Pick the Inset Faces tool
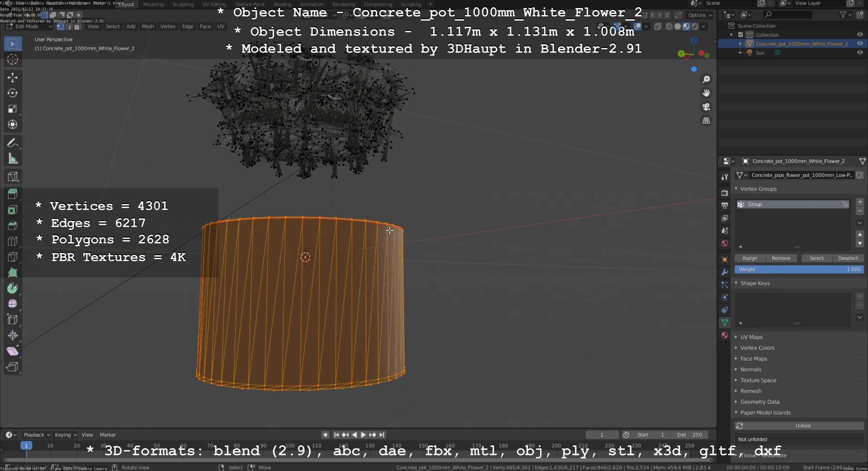The width and height of the screenshot is (868, 471). 13,210
